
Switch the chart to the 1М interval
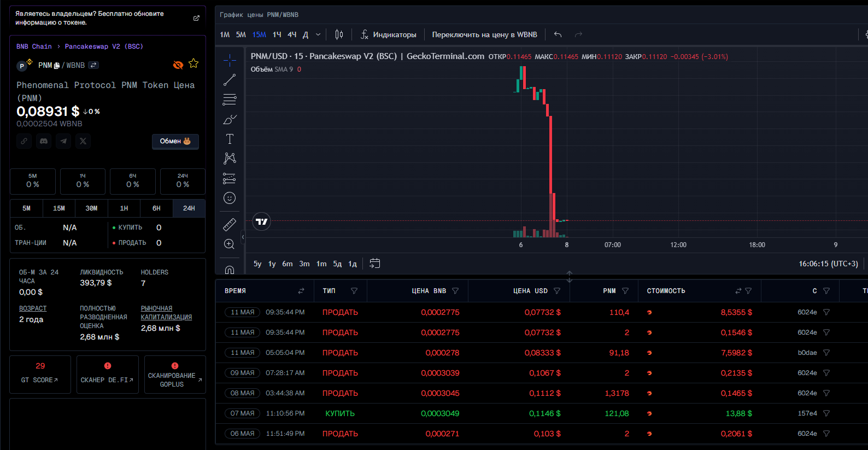click(x=225, y=34)
